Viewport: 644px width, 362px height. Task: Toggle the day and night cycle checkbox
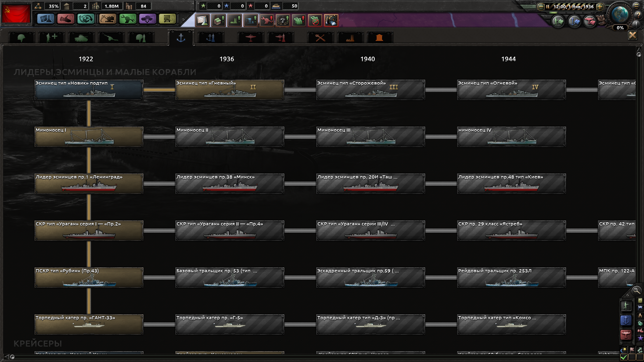pyautogui.click(x=624, y=357)
